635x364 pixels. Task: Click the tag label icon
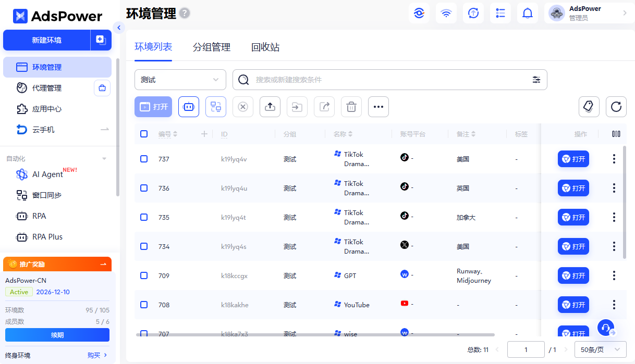click(x=589, y=107)
